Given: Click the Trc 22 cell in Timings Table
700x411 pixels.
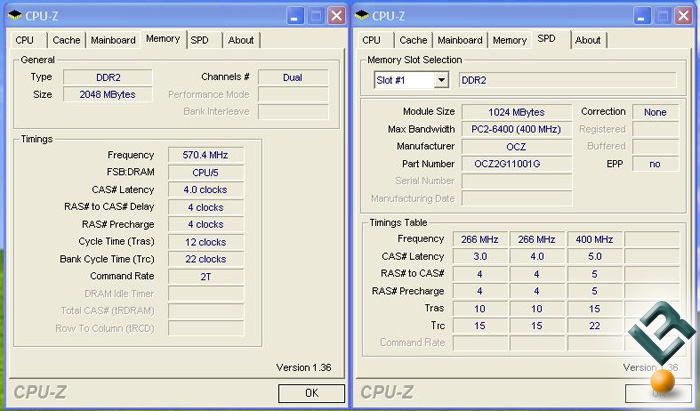Looking at the screenshot, I should click(x=594, y=326).
